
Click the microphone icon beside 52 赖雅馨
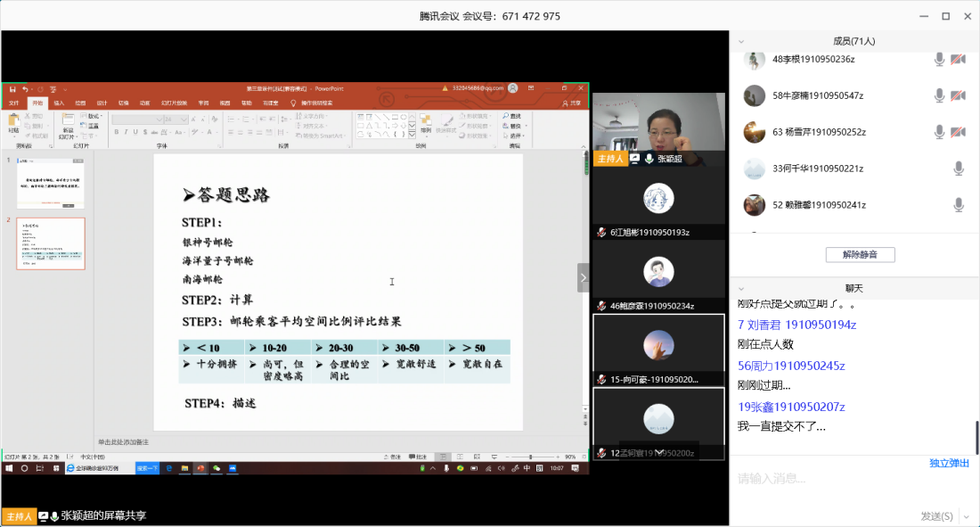click(x=959, y=204)
